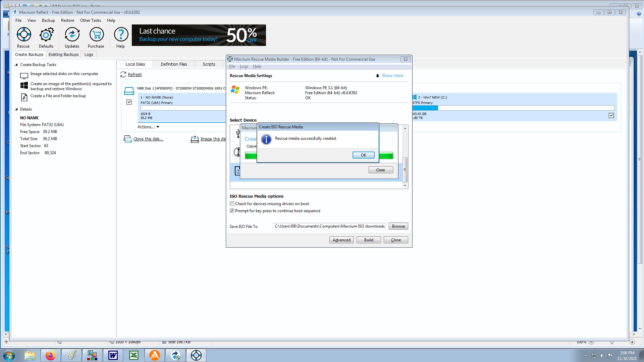Image resolution: width=644 pixels, height=362 pixels.
Task: Click the Windows PE logo icon
Action: [x=235, y=89]
